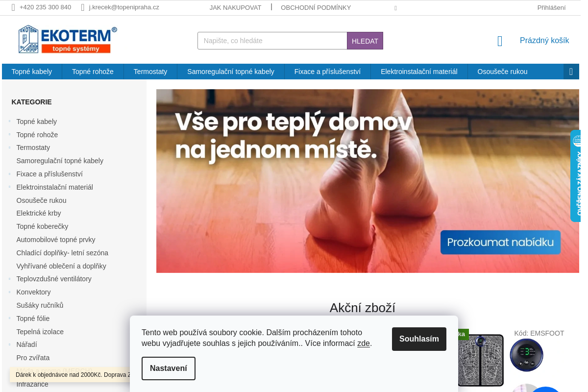588x392 pixels.
Task: Open the foot massage mat product thumbnail
Action: (x=481, y=360)
